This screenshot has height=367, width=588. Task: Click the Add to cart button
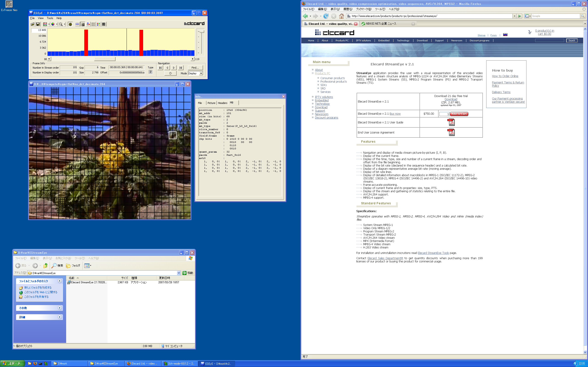pyautogui.click(x=459, y=114)
